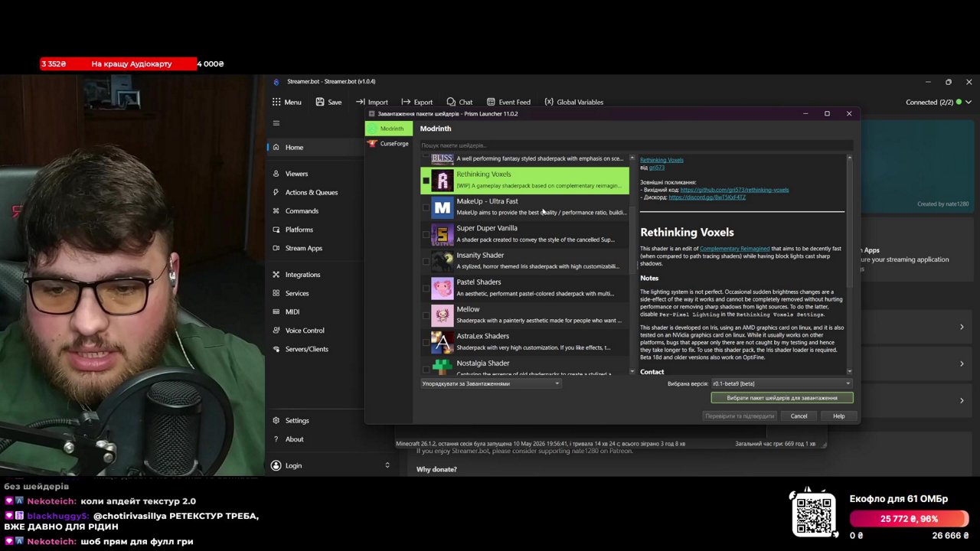Open the GitHub source code link
980x551 pixels.
[x=734, y=190]
